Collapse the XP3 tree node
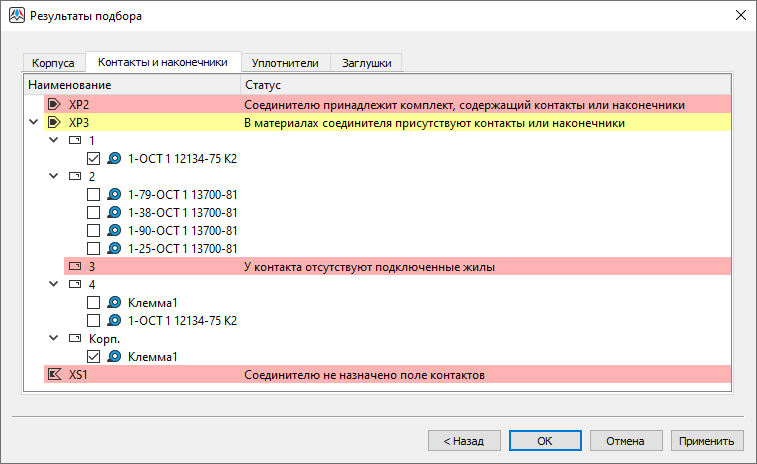 tap(35, 123)
